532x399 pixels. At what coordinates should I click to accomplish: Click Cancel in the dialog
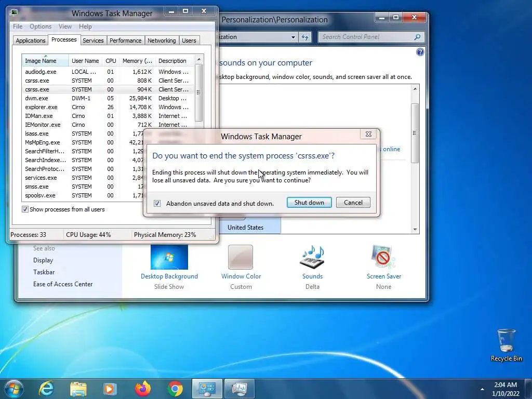click(353, 203)
